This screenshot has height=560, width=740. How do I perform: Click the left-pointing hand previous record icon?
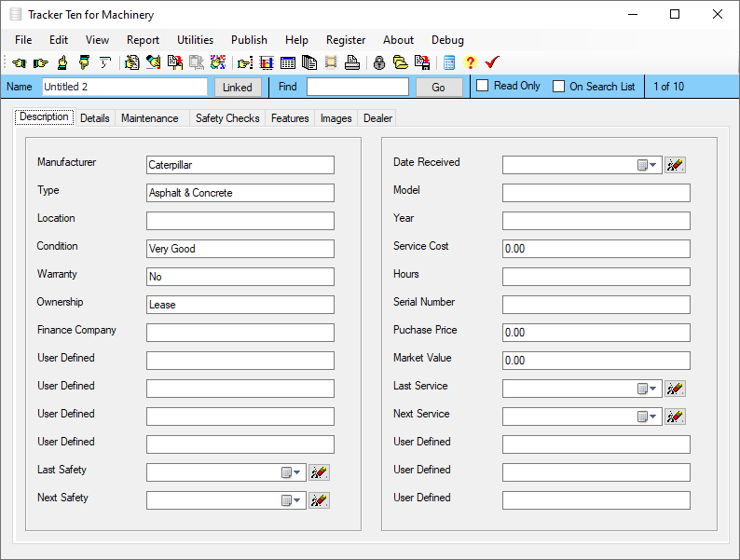click(x=19, y=63)
